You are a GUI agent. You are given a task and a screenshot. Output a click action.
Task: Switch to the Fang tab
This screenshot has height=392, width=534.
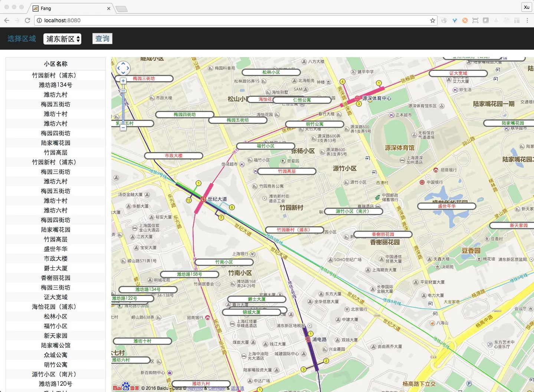(x=71, y=8)
